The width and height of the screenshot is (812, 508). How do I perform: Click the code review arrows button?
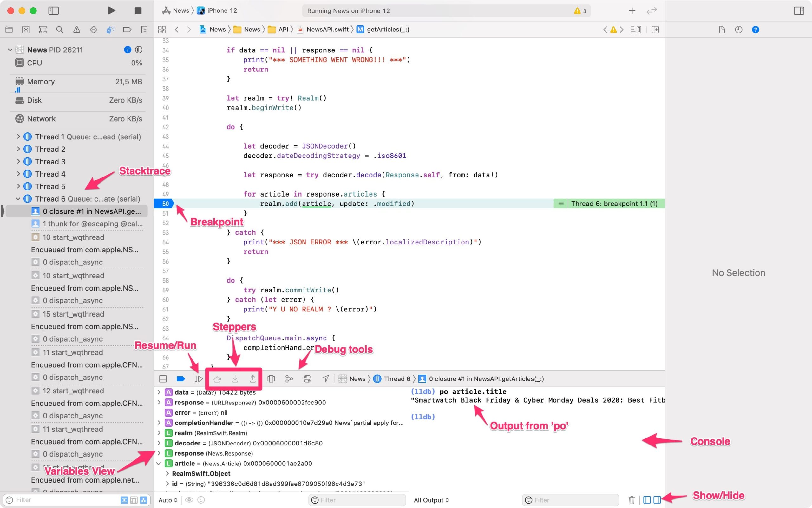coord(652,11)
